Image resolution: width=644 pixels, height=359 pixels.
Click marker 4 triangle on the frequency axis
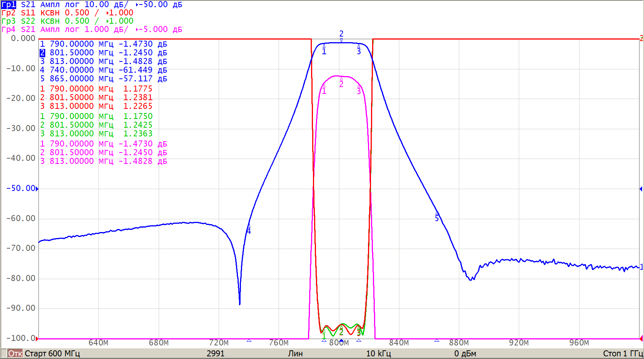tap(249, 341)
